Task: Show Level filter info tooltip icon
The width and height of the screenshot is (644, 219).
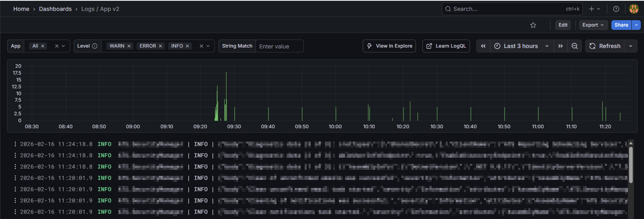Action: click(95, 46)
